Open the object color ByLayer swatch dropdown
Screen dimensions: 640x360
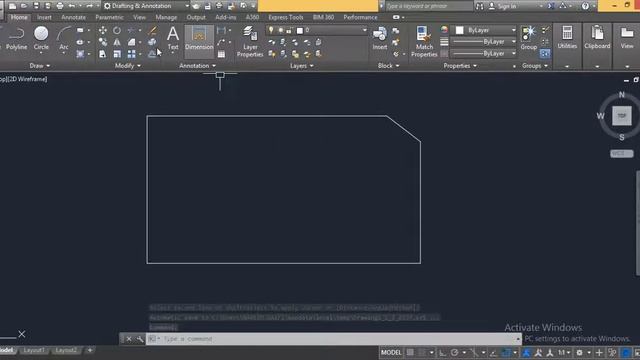484,30
